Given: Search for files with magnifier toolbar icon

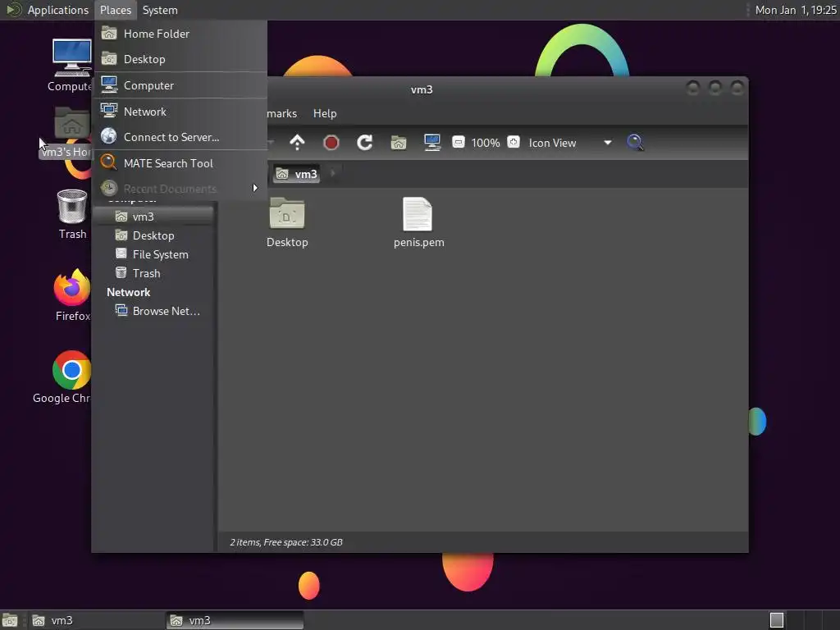Looking at the screenshot, I should pos(636,143).
